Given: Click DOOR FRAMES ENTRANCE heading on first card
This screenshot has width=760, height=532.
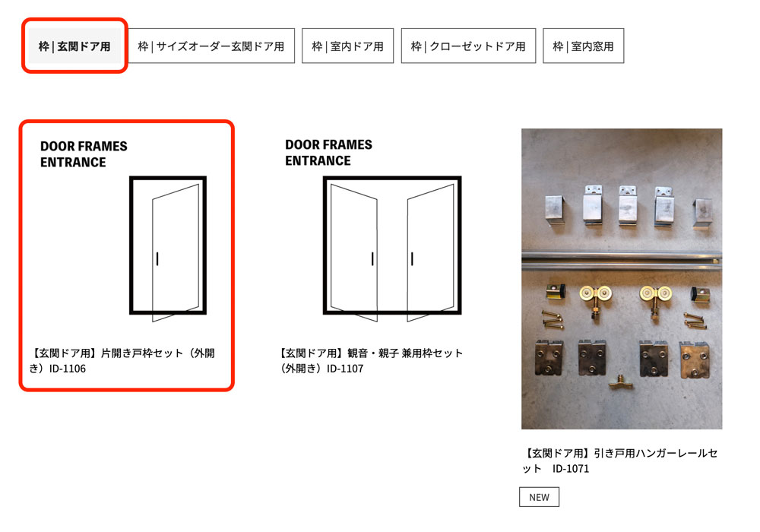Looking at the screenshot, I should [x=84, y=154].
